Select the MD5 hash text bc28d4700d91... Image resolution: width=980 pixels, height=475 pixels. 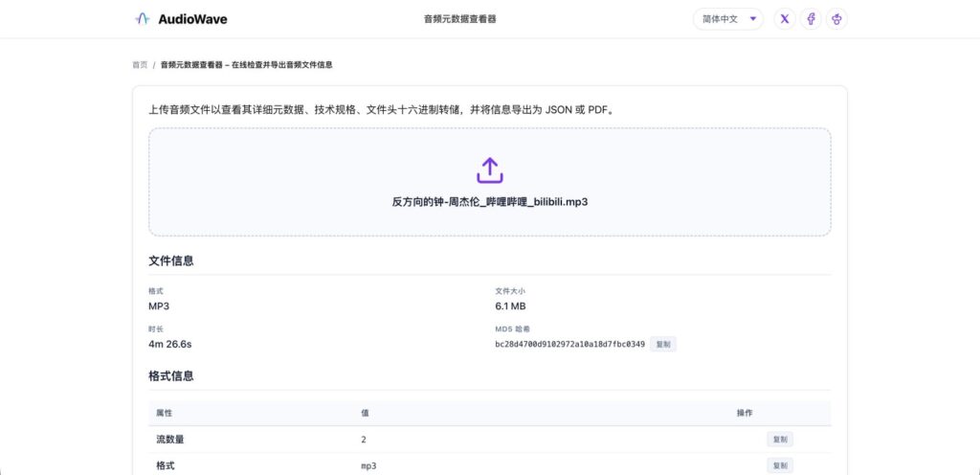coord(570,344)
